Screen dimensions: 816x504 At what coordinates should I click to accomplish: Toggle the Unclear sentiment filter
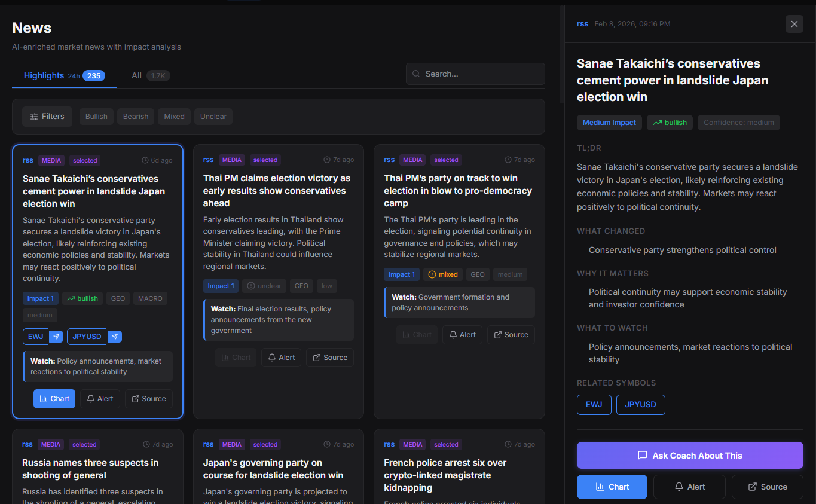(213, 117)
